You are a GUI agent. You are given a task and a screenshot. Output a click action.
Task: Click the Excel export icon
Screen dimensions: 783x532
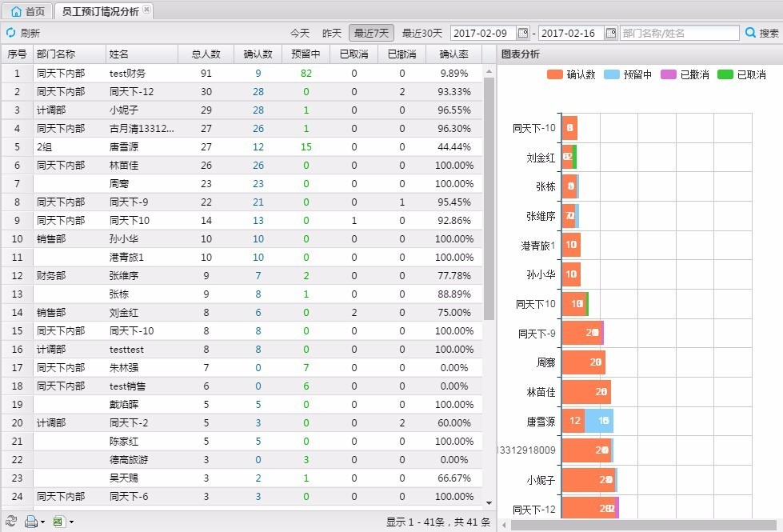[58, 522]
